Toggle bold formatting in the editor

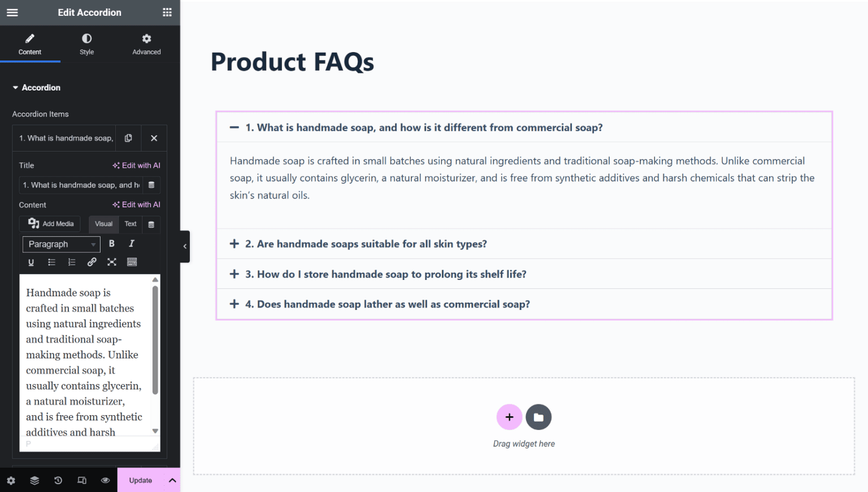point(111,243)
